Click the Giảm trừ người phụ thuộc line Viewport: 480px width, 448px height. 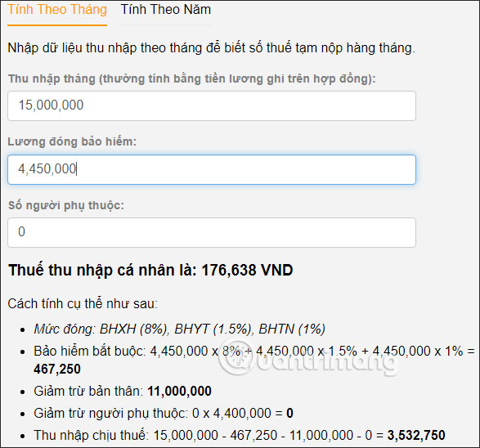pyautogui.click(x=164, y=413)
